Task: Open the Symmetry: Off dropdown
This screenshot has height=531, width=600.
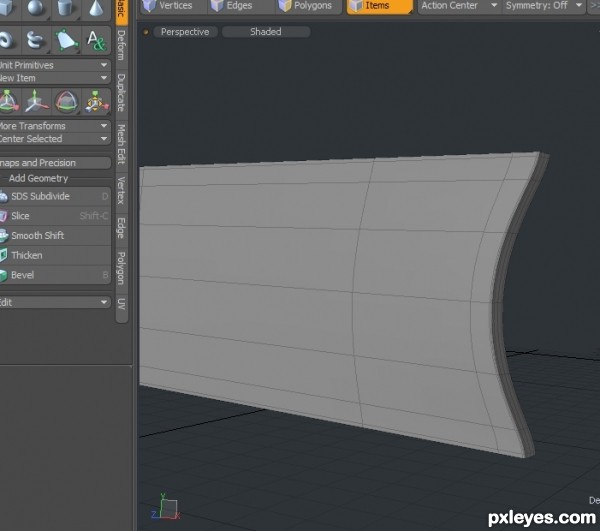Action: tap(543, 6)
